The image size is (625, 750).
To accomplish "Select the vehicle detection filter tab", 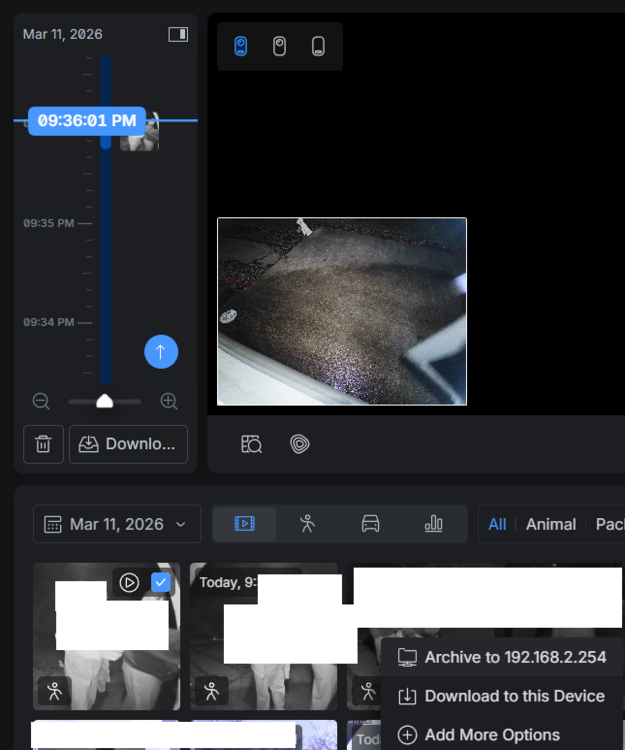I will coord(371,524).
